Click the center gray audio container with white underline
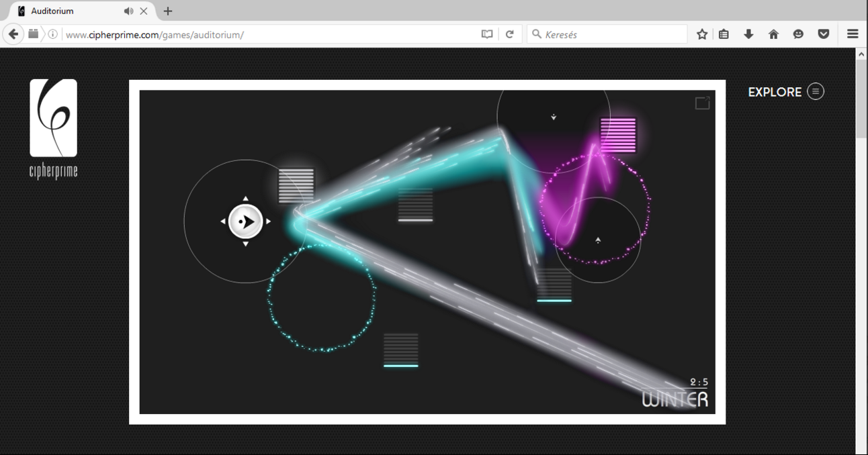 click(x=415, y=205)
